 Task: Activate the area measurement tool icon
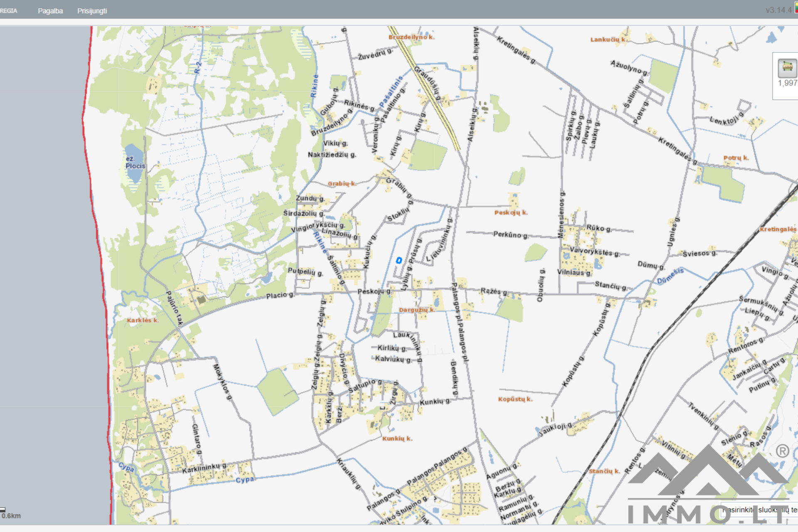787,67
